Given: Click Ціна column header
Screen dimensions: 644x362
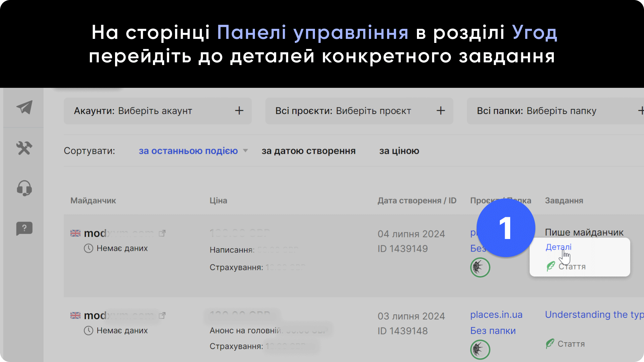Looking at the screenshot, I should point(218,200).
